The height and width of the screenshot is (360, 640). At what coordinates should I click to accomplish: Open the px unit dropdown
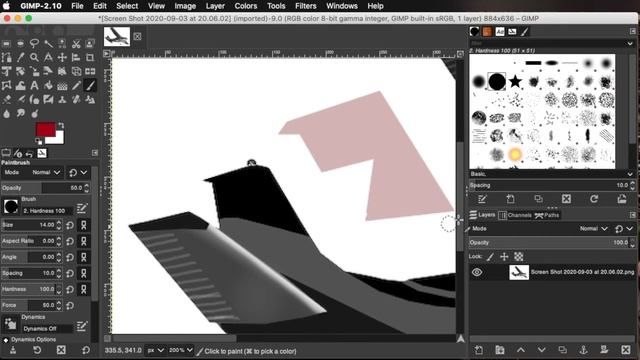156,350
